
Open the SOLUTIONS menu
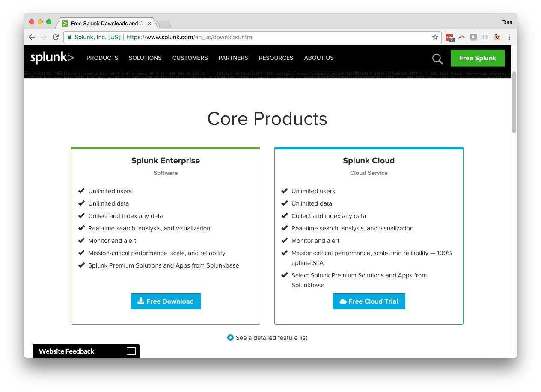tap(145, 58)
